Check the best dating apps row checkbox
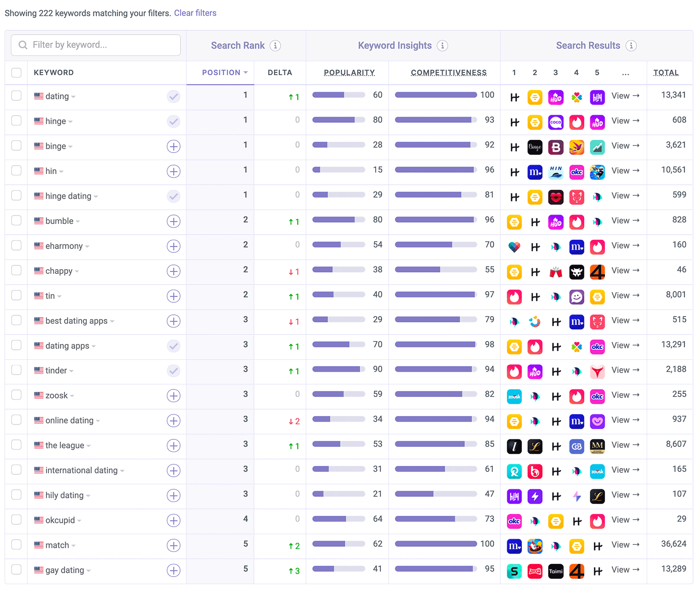 point(16,320)
